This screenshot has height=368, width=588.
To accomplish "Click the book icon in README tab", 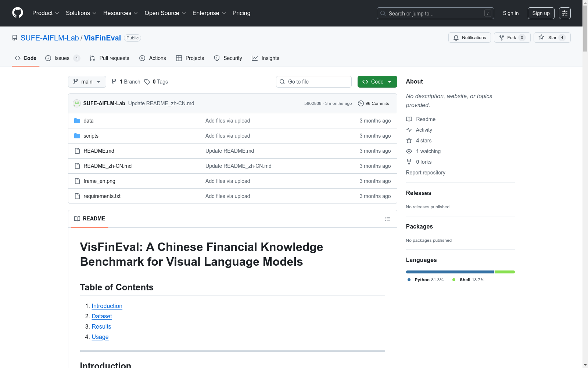I will tap(77, 219).
